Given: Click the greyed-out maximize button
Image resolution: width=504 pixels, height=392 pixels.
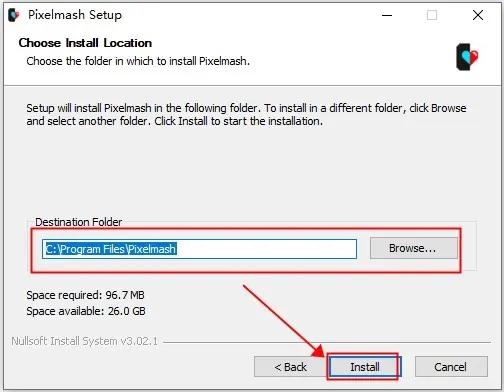Looking at the screenshot, I should 432,15.
